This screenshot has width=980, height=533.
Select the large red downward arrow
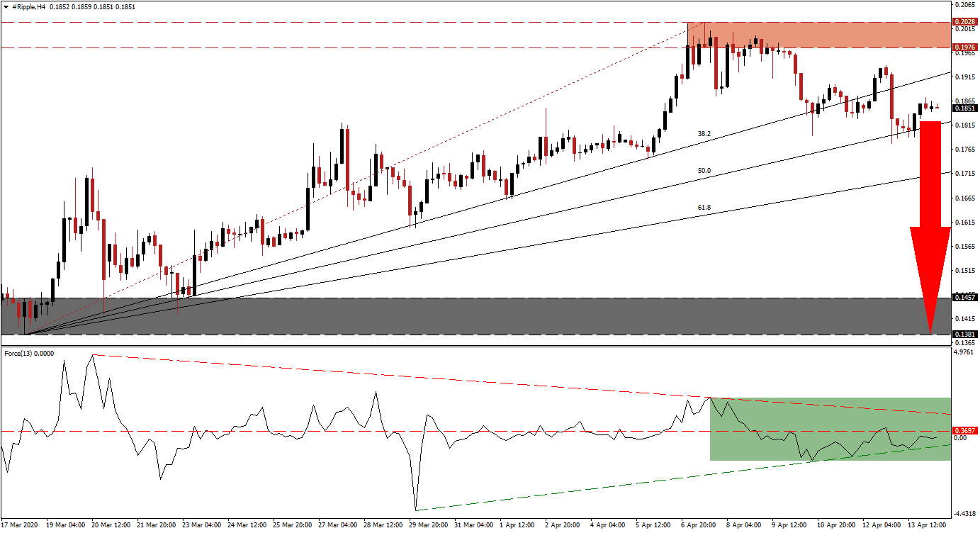coord(930,227)
